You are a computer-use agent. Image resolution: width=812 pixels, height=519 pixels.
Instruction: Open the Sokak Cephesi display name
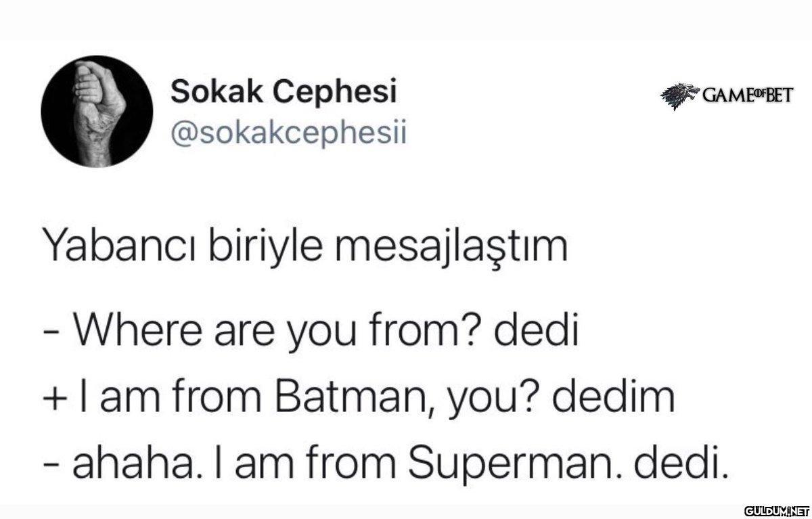click(283, 92)
